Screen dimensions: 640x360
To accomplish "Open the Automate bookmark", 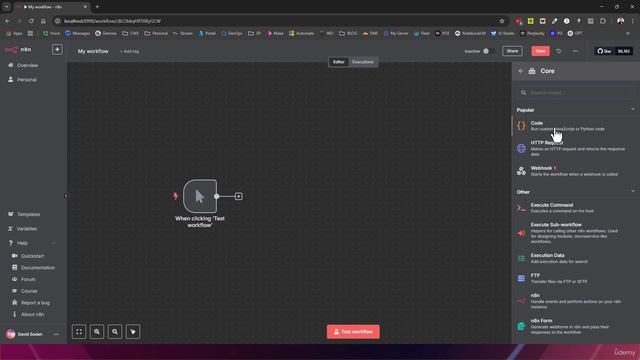I will point(302,33).
